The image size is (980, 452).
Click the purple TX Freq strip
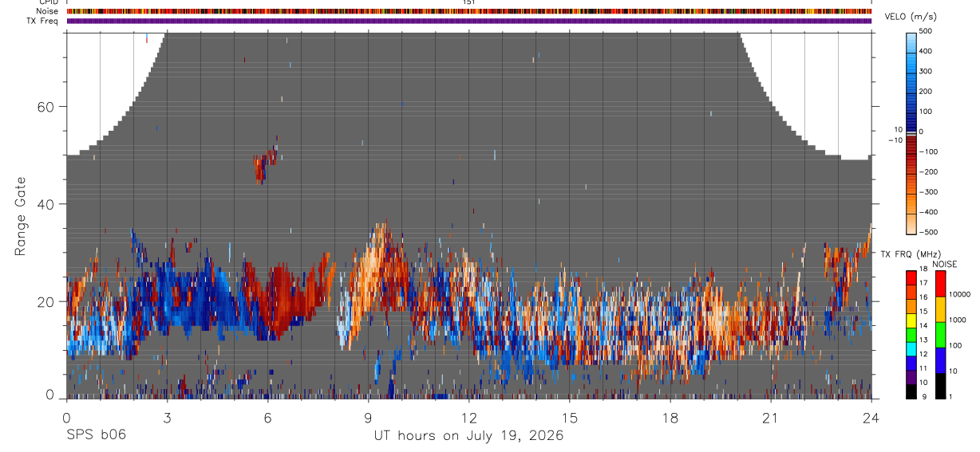pos(469,21)
